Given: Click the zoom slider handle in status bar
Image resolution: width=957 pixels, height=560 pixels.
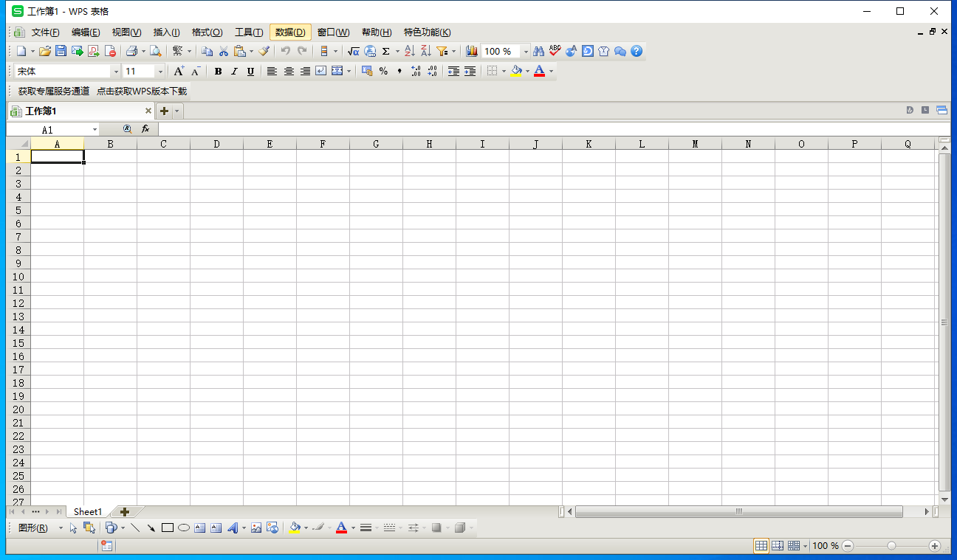Looking at the screenshot, I should click(x=891, y=546).
